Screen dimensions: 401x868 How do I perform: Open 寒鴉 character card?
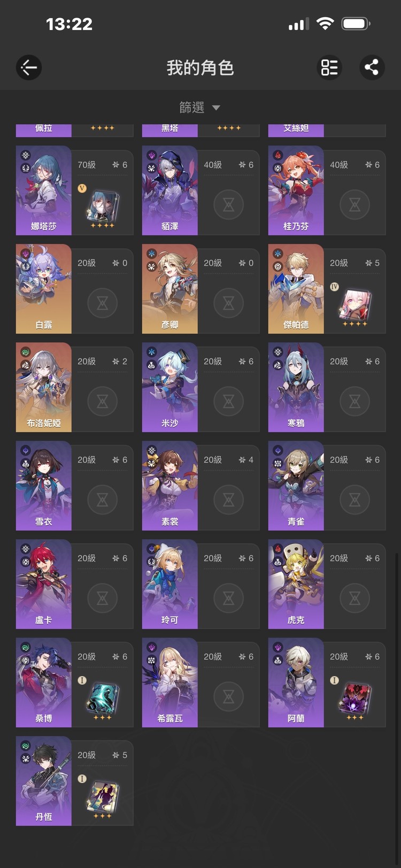tap(327, 387)
